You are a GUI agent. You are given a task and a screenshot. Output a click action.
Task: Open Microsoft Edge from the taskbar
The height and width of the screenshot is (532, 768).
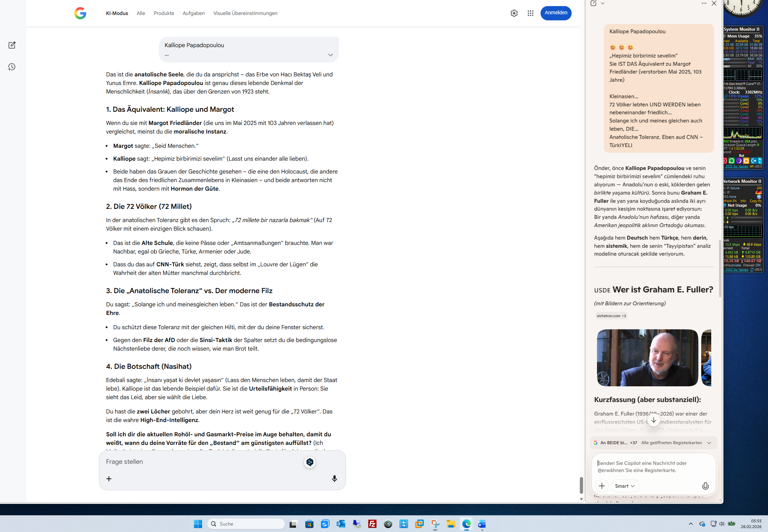pyautogui.click(x=466, y=524)
